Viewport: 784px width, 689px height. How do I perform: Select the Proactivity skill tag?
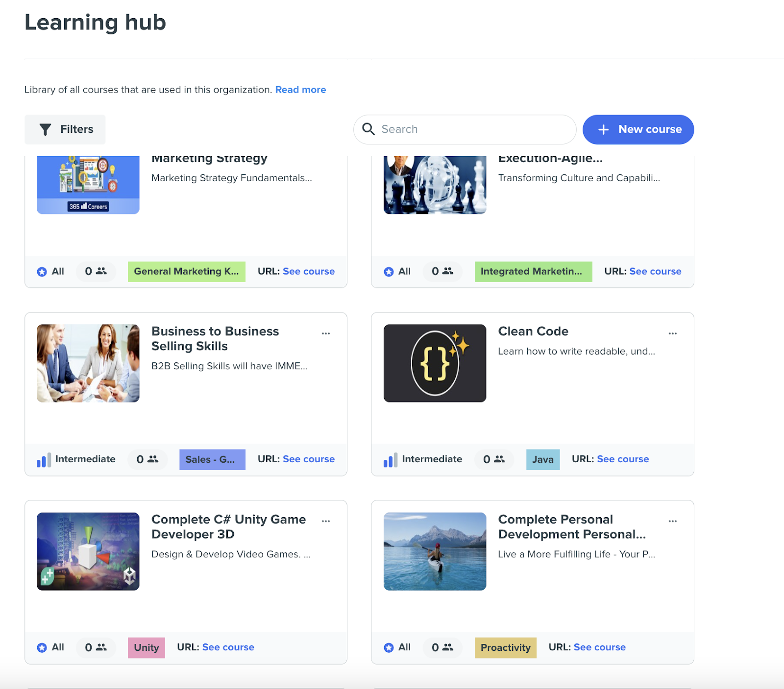(x=505, y=647)
